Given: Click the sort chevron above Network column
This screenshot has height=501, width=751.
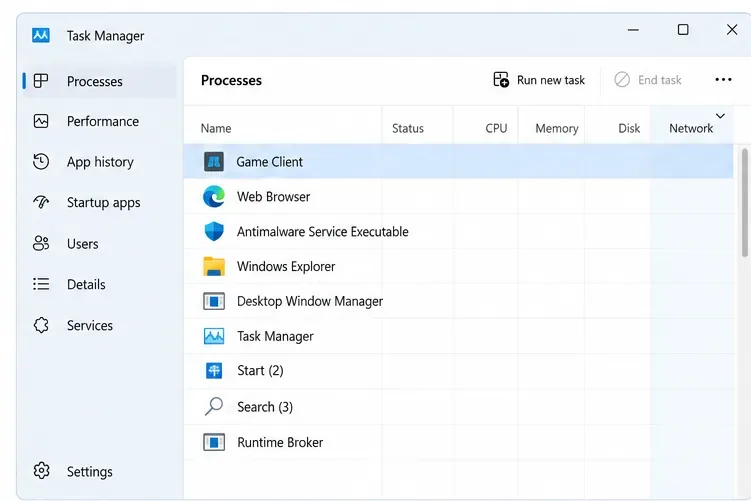Looking at the screenshot, I should coord(720,116).
